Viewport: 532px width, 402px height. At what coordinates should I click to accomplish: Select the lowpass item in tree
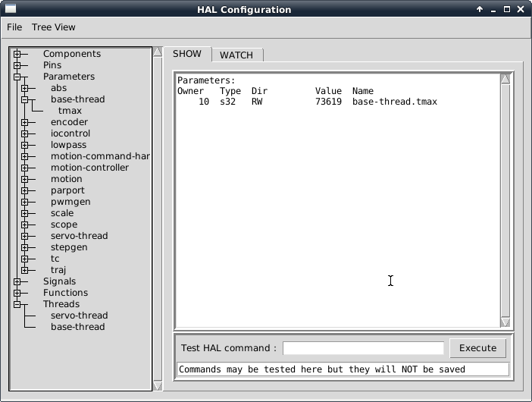[x=68, y=145]
